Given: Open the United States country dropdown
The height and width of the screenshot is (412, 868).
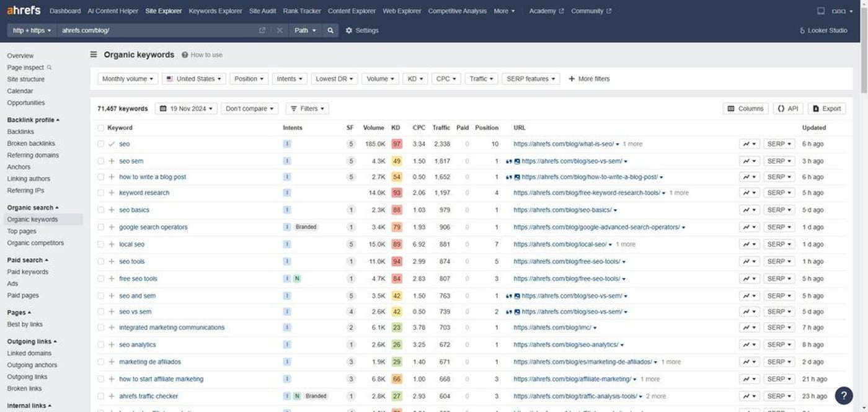Looking at the screenshot, I should (x=194, y=79).
